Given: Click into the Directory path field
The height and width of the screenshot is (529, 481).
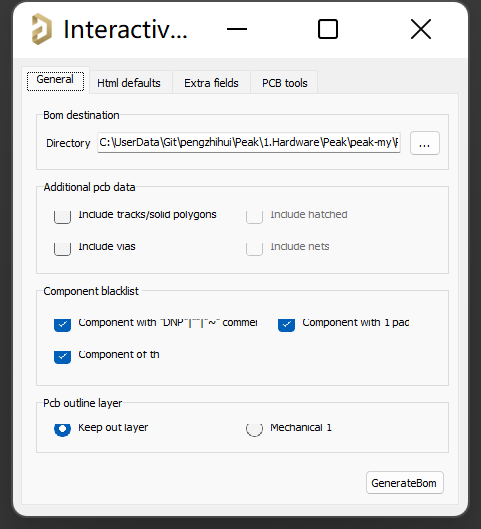Looking at the screenshot, I should [249, 142].
